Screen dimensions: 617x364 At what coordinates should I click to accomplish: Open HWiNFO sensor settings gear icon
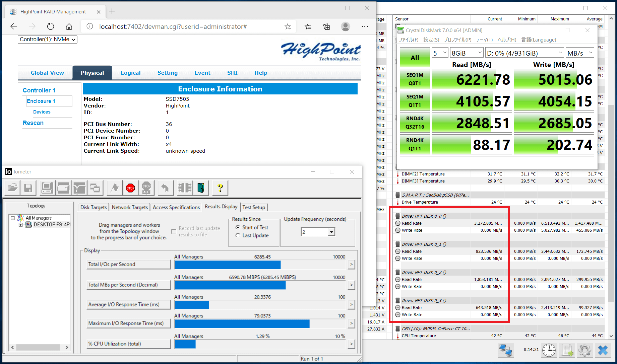coord(585,350)
